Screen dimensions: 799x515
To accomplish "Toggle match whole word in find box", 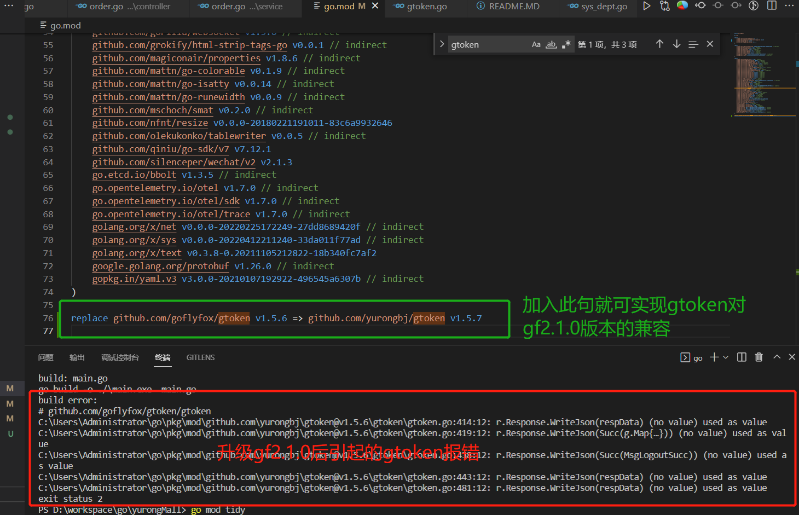I will click(551, 45).
